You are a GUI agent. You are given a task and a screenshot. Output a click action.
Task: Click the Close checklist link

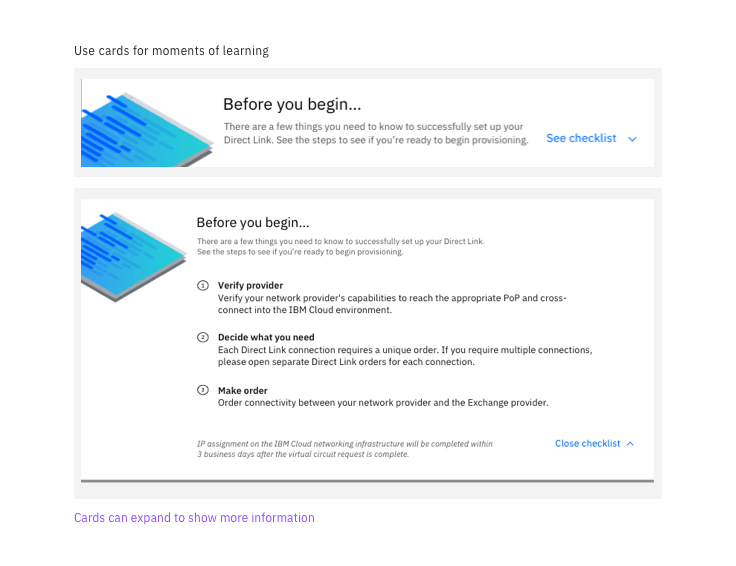click(587, 444)
